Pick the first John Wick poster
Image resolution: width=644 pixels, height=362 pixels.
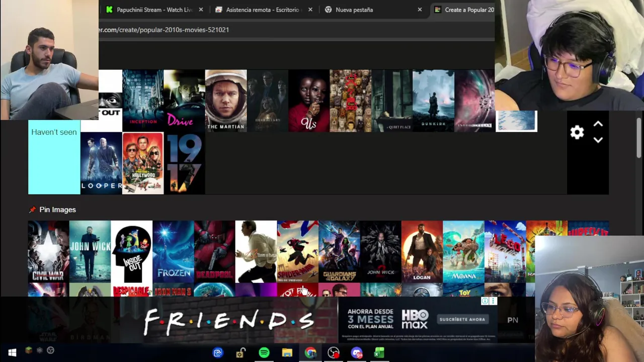coord(90,251)
